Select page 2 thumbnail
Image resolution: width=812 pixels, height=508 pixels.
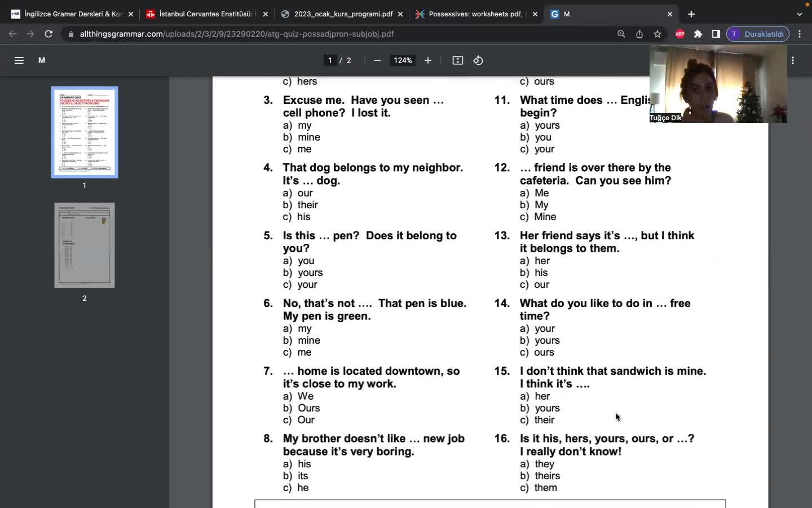point(85,245)
